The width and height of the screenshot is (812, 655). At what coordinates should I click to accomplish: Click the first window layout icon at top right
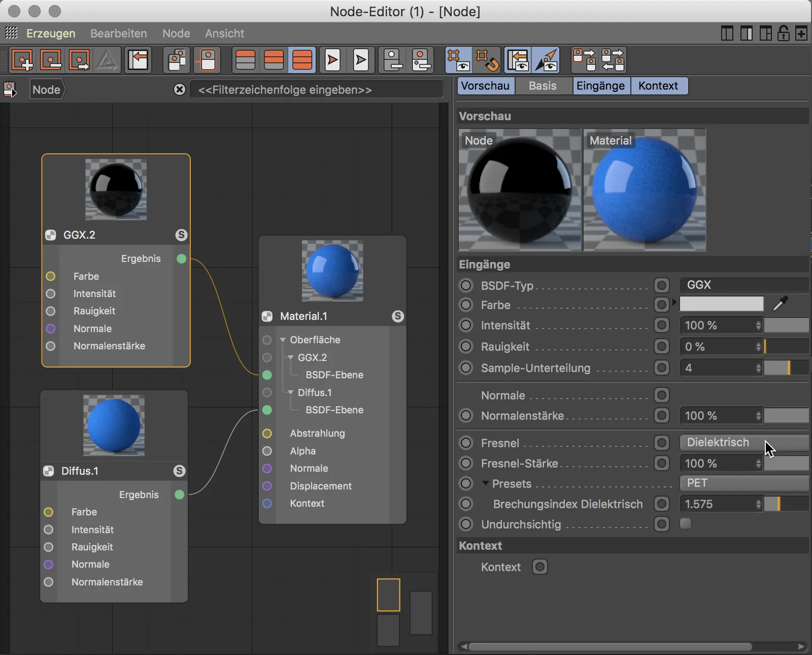pos(727,34)
